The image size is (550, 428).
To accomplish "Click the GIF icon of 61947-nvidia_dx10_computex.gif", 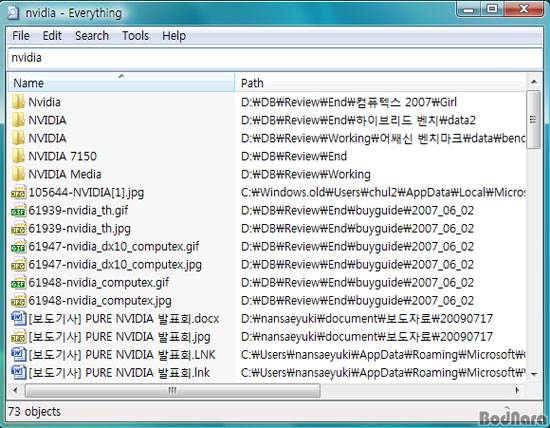I will (18, 246).
